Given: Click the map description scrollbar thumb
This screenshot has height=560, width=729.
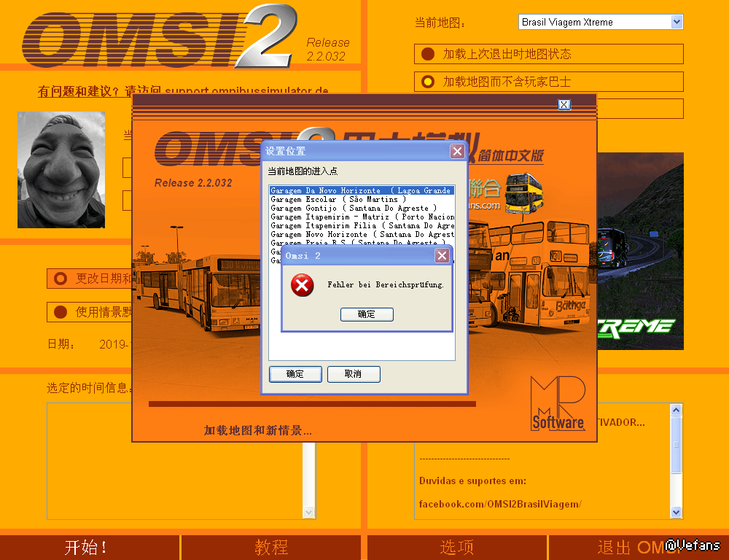Looking at the screenshot, I should click(x=677, y=445).
